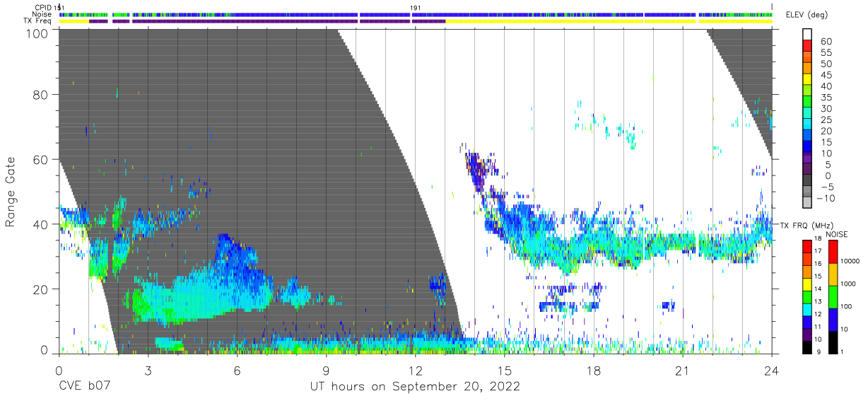Viewport: 868px width, 401px height.
Task: Click the '9' hour tick on time axis
Action: (x=326, y=371)
